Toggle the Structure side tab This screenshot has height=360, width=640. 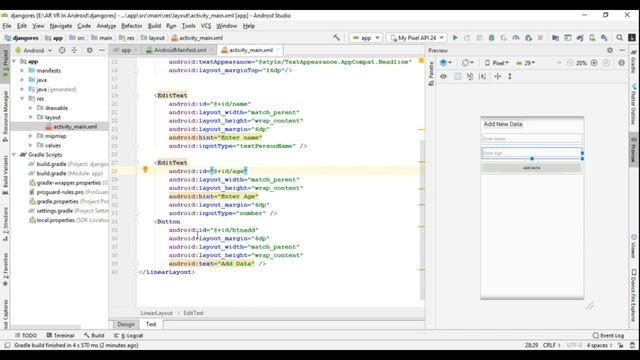coord(5,224)
